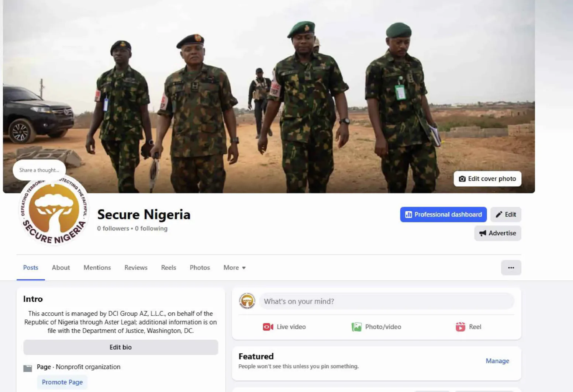Open the Mentions tab
The height and width of the screenshot is (392, 573).
[97, 268]
